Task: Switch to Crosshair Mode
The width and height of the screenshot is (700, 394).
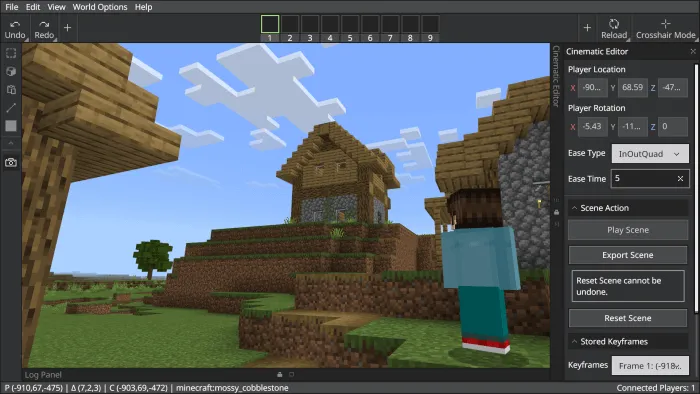Action: tap(665, 29)
